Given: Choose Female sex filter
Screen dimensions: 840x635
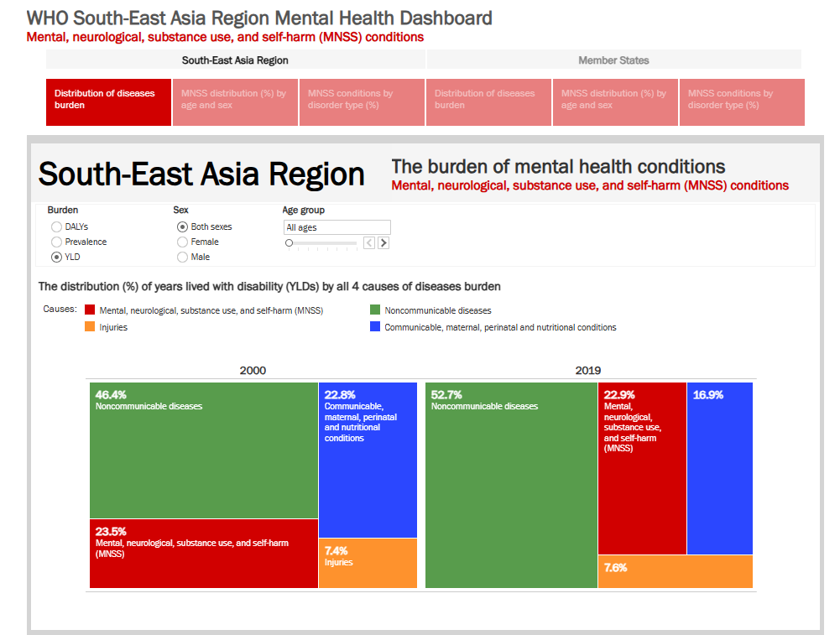Looking at the screenshot, I should (182, 242).
